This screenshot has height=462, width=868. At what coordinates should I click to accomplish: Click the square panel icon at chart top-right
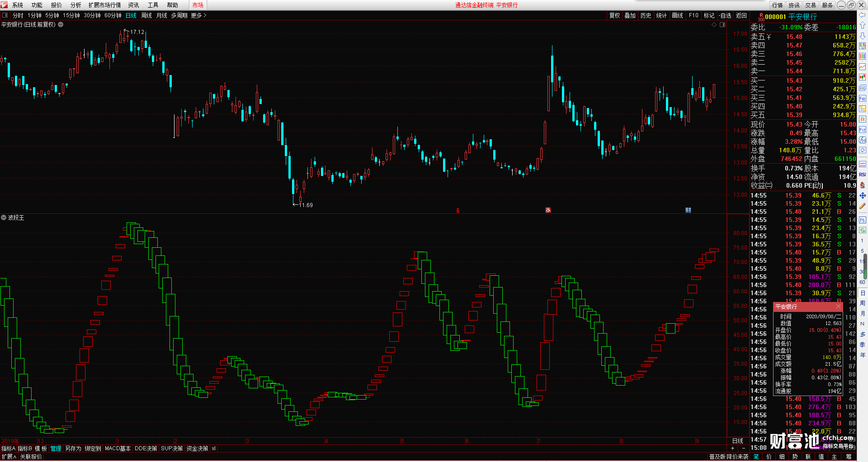click(722, 25)
